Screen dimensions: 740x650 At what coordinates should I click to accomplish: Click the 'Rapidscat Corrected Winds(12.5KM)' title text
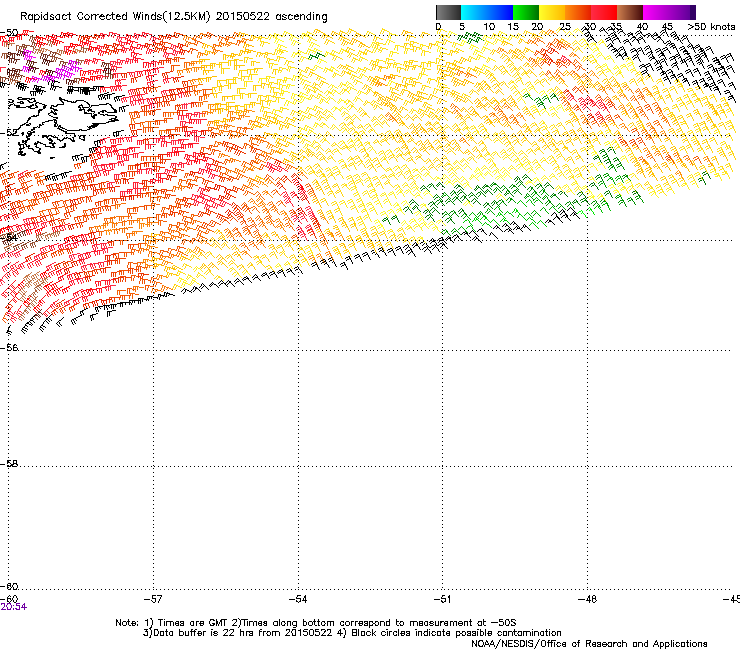[x=115, y=17]
